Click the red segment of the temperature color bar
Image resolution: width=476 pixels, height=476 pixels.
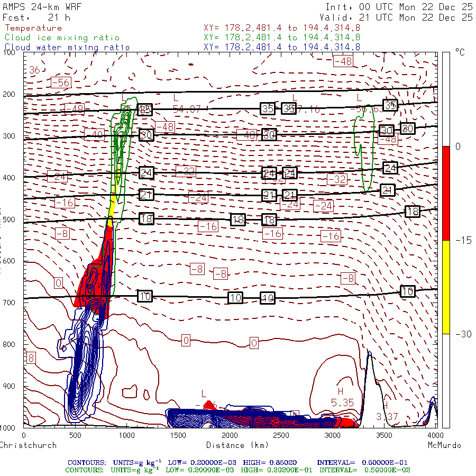point(446,193)
